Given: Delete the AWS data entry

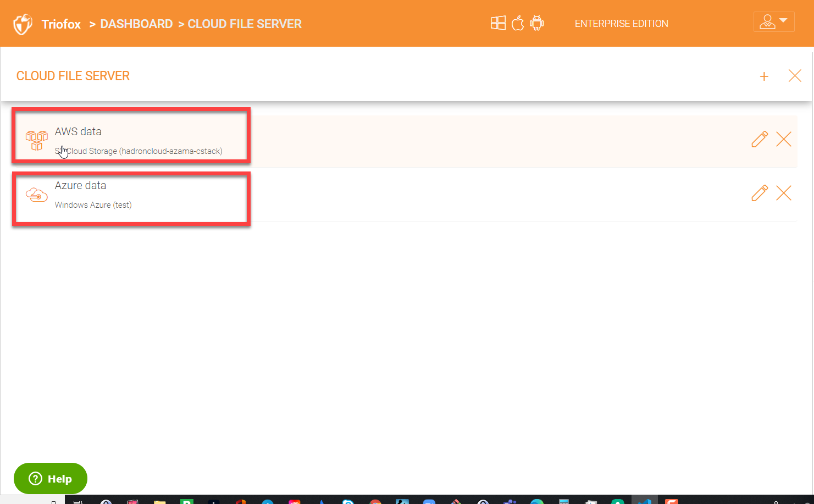Looking at the screenshot, I should click(x=784, y=140).
